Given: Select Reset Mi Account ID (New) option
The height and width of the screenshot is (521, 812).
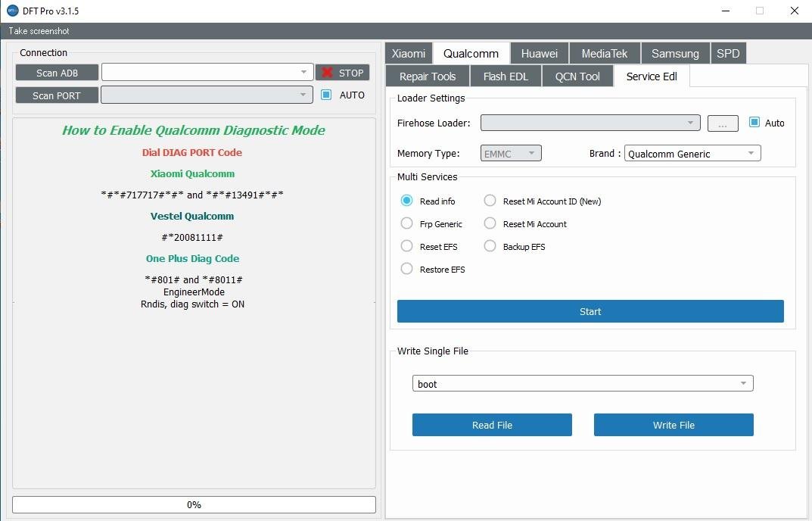Looking at the screenshot, I should (490, 201).
